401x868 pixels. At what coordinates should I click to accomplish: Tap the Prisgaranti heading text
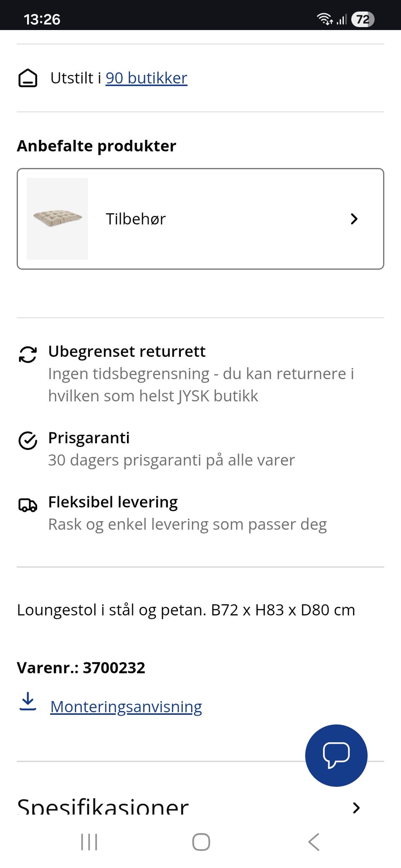[x=89, y=438]
